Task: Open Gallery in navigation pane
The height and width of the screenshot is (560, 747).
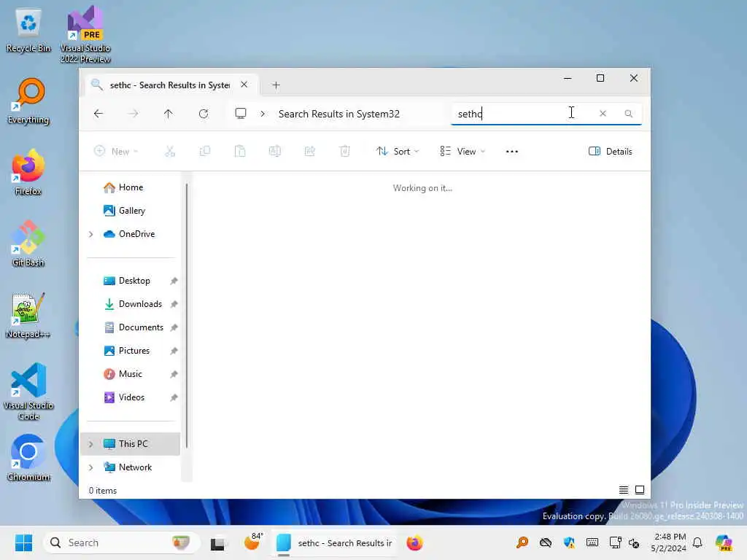Action: [124, 211]
